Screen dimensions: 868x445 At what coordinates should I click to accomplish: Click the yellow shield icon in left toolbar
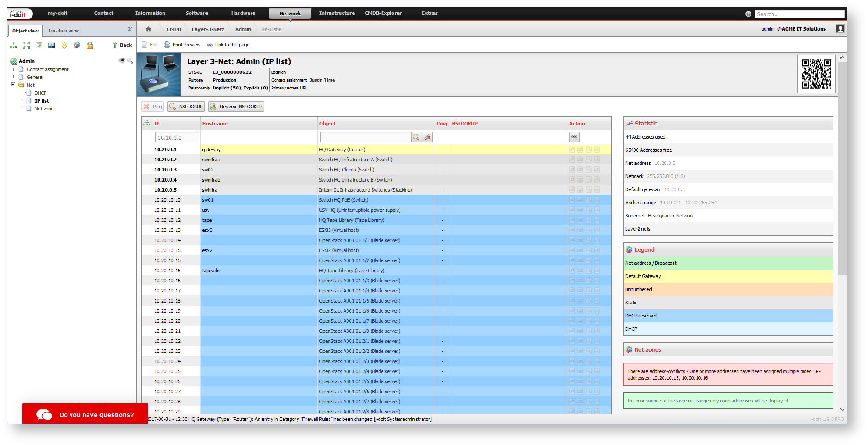(x=64, y=45)
